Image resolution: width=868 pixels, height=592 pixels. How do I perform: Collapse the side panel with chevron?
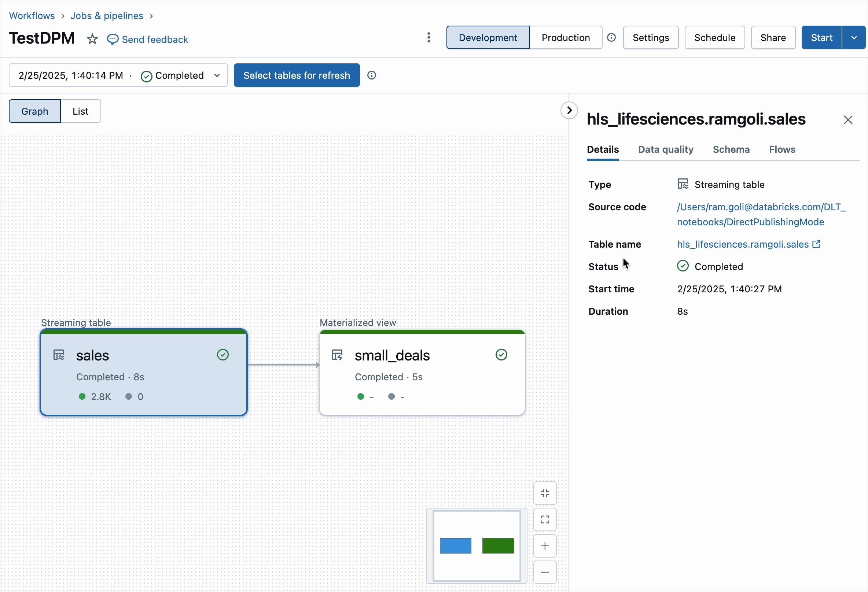(x=569, y=110)
